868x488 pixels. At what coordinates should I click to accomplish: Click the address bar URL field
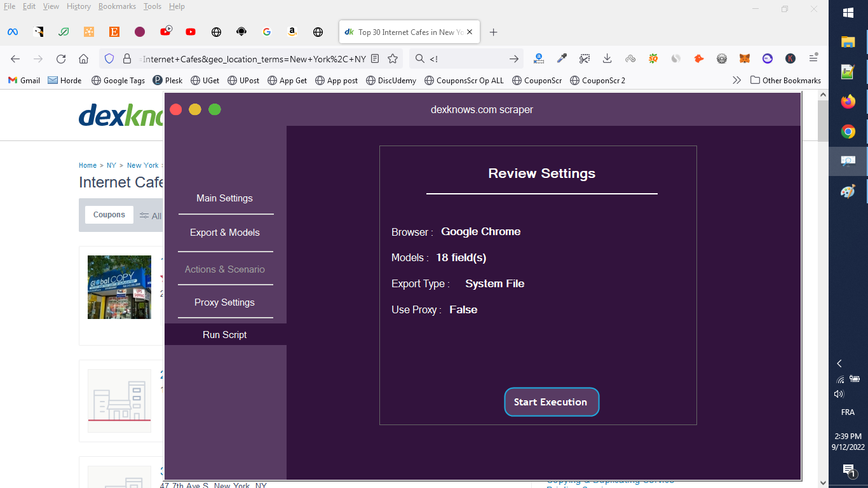click(253, 59)
